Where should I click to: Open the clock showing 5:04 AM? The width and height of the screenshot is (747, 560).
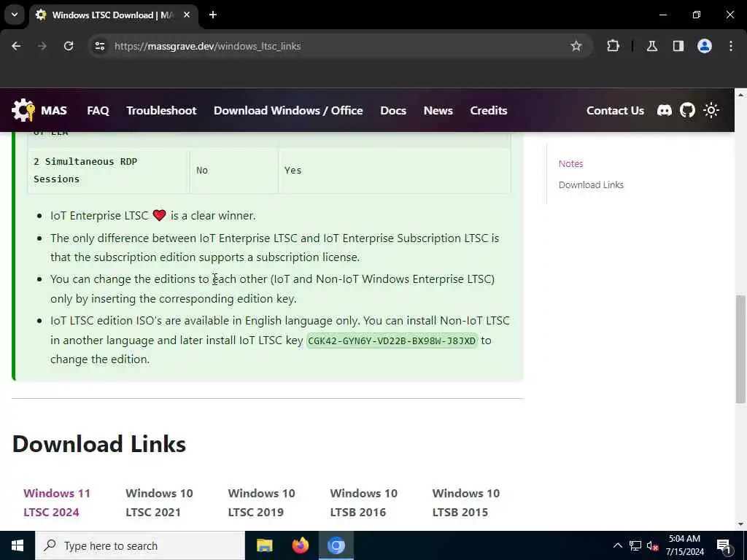tap(684, 545)
